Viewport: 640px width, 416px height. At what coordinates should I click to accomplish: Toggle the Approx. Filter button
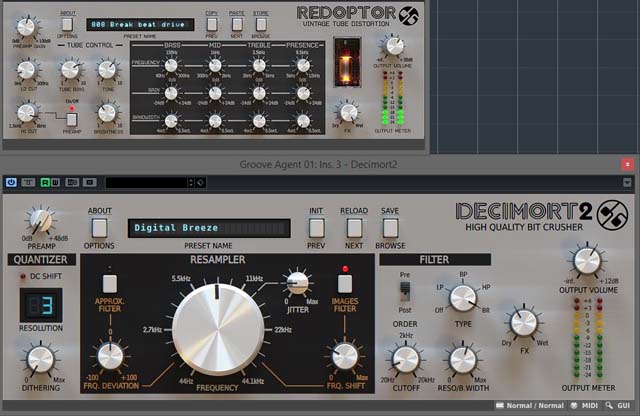pos(109,283)
